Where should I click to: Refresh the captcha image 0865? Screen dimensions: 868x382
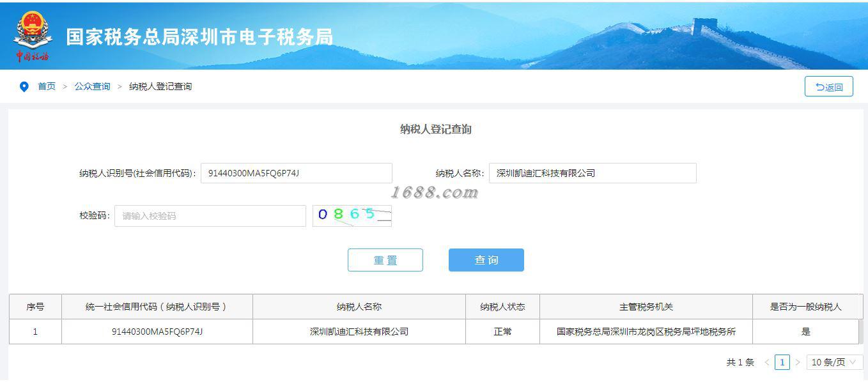click(352, 216)
